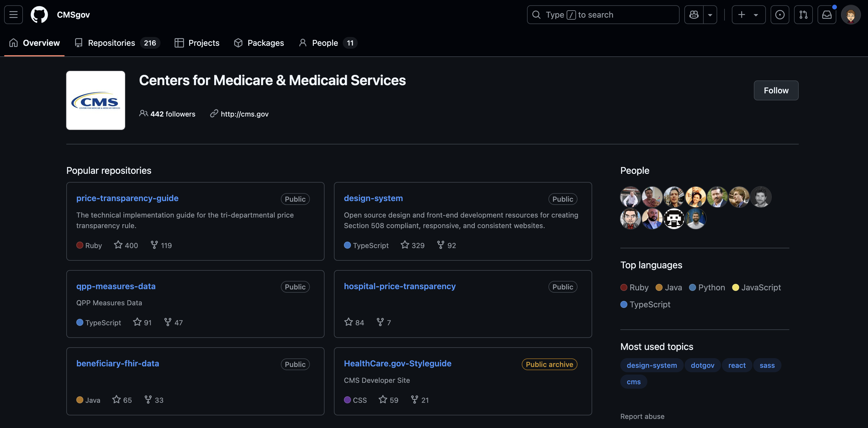Image resolution: width=868 pixels, height=428 pixels.
Task: View 84 stargazers of hospital-price-transparency
Action: point(354,322)
